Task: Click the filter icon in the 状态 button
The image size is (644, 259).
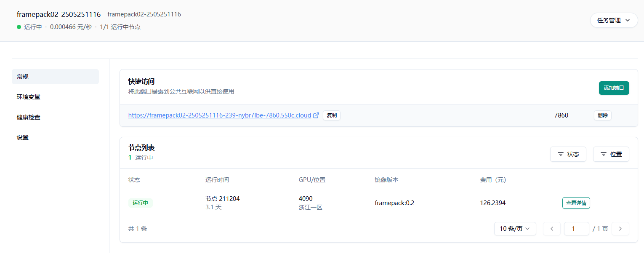Action: 561,154
